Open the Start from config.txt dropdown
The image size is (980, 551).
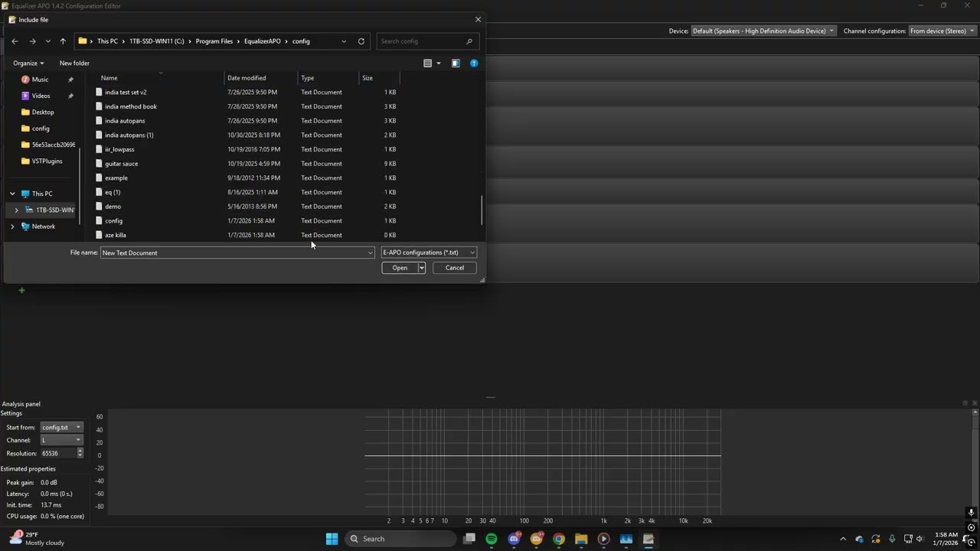click(x=62, y=427)
